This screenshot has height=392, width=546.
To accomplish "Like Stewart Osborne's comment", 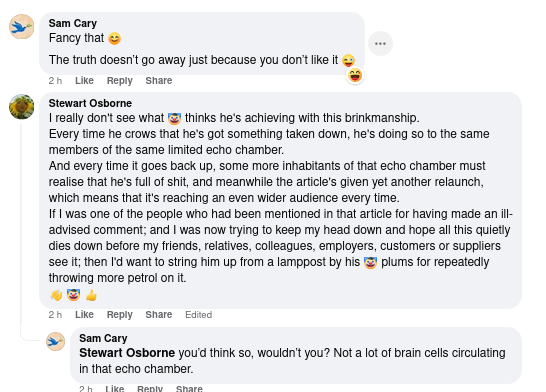I will pos(84,314).
